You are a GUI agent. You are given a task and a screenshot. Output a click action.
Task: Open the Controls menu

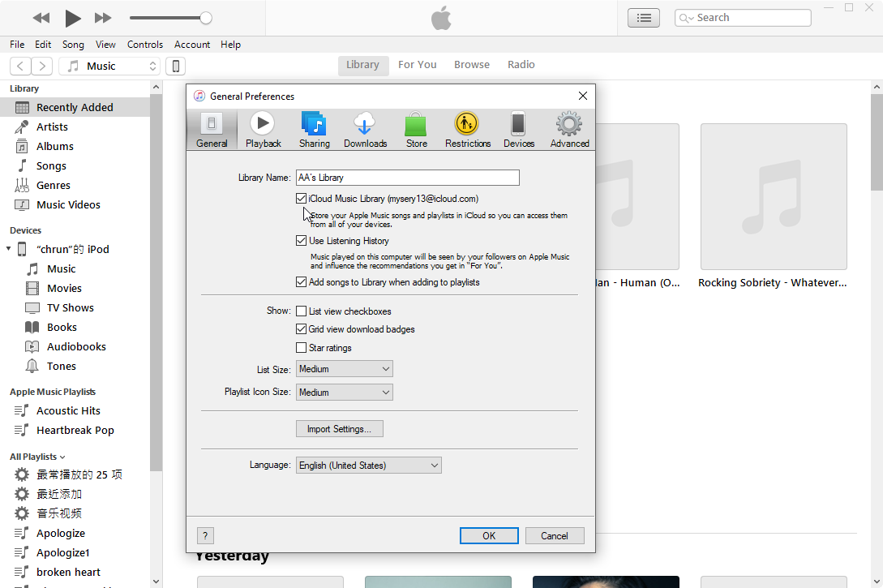tap(145, 45)
